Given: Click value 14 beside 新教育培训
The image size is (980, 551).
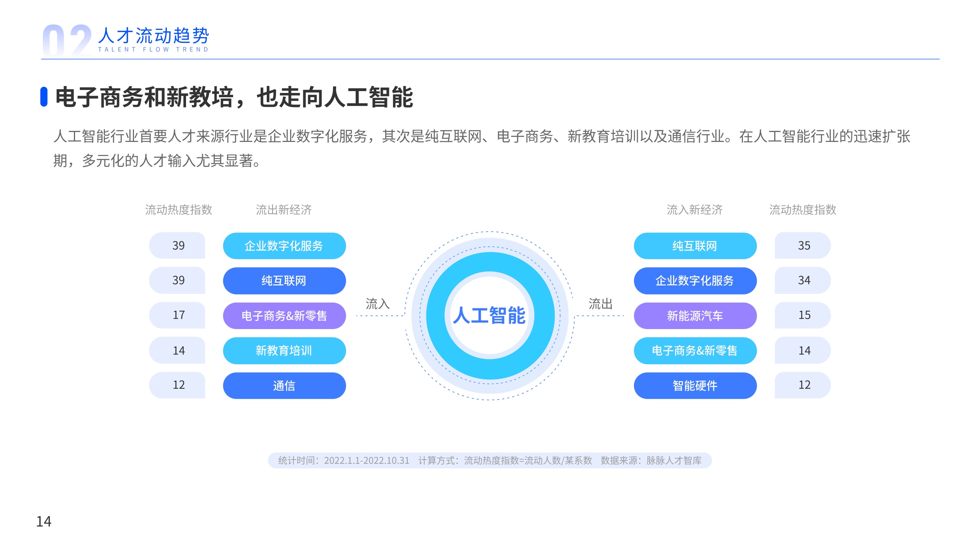Looking at the screenshot, I should tap(177, 350).
